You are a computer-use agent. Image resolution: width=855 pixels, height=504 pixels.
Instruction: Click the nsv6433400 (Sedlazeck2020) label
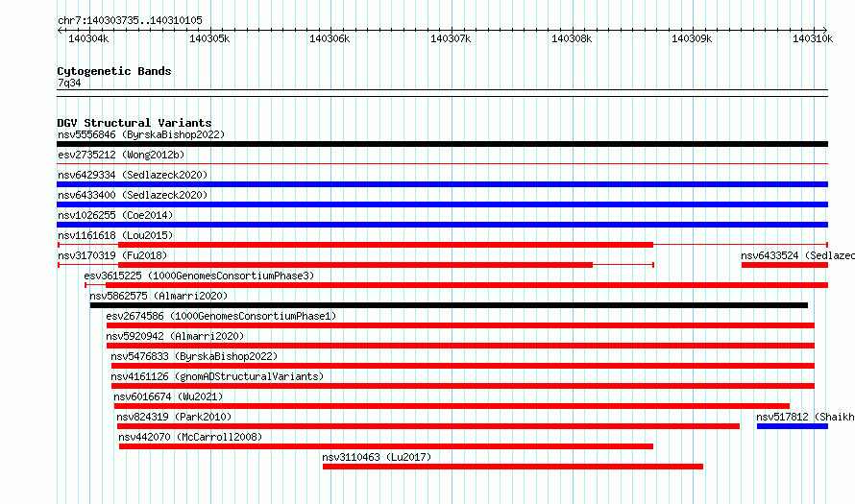tap(133, 195)
